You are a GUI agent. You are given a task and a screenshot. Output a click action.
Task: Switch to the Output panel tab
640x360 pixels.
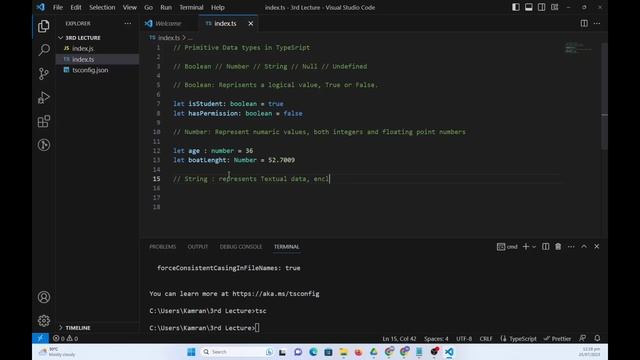pos(198,247)
